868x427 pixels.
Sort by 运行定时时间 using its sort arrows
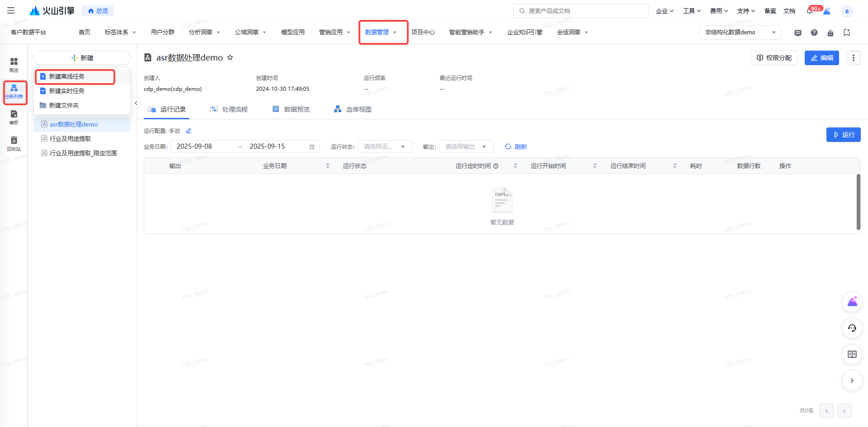tap(515, 166)
